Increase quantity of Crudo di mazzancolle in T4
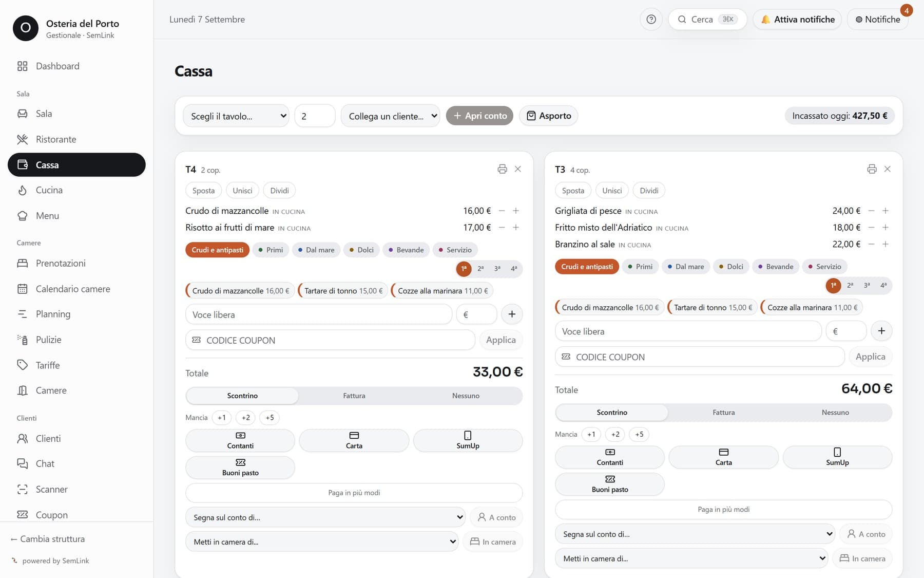Image resolution: width=924 pixels, height=578 pixels. click(516, 211)
